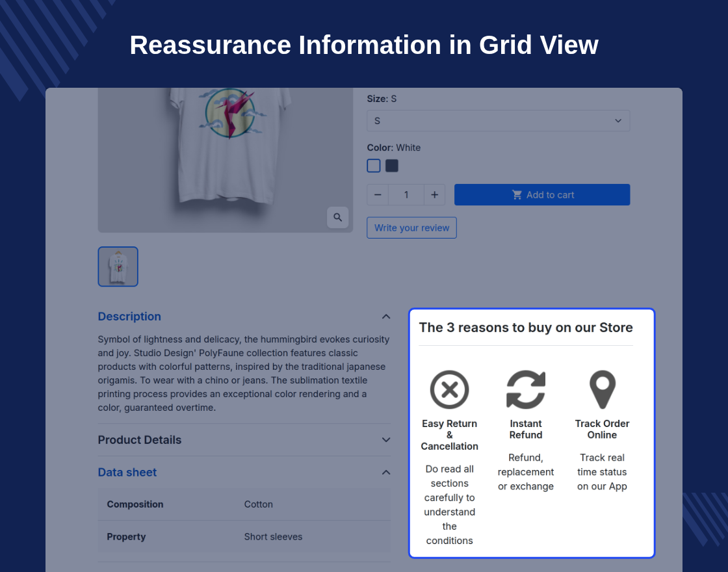The height and width of the screenshot is (572, 728).
Task: Click 'Refund, replacement or exchange' text
Action: coord(526,472)
